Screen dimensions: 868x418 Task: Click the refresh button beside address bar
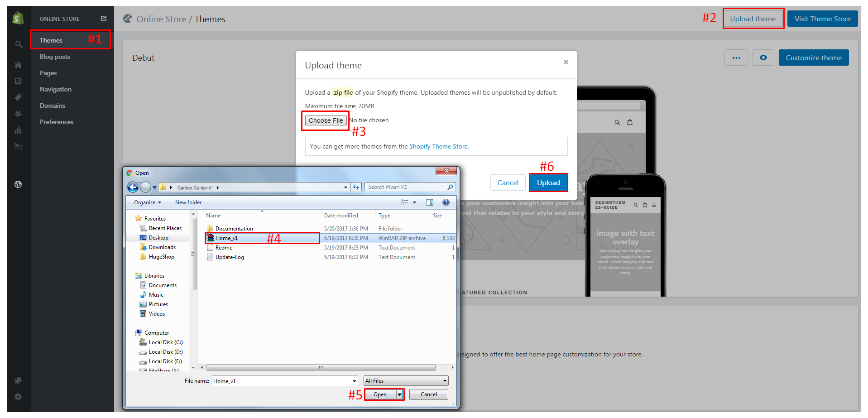(x=356, y=187)
